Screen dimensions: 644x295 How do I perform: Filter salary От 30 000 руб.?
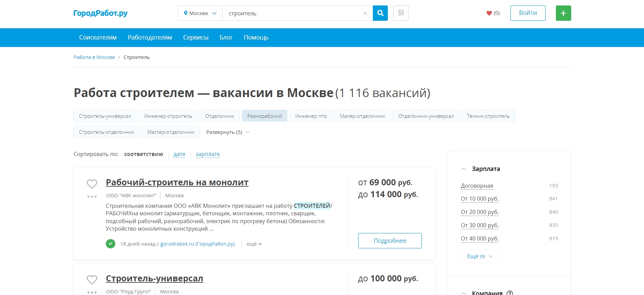[x=480, y=225]
